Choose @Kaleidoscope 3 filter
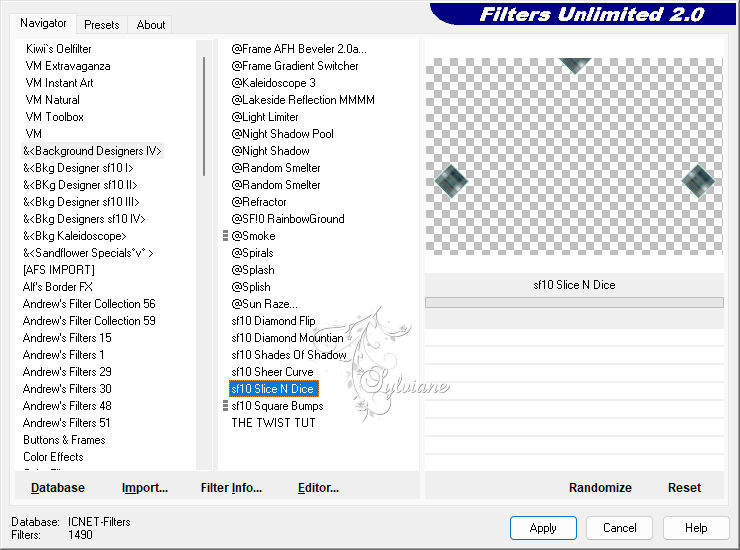 point(273,83)
